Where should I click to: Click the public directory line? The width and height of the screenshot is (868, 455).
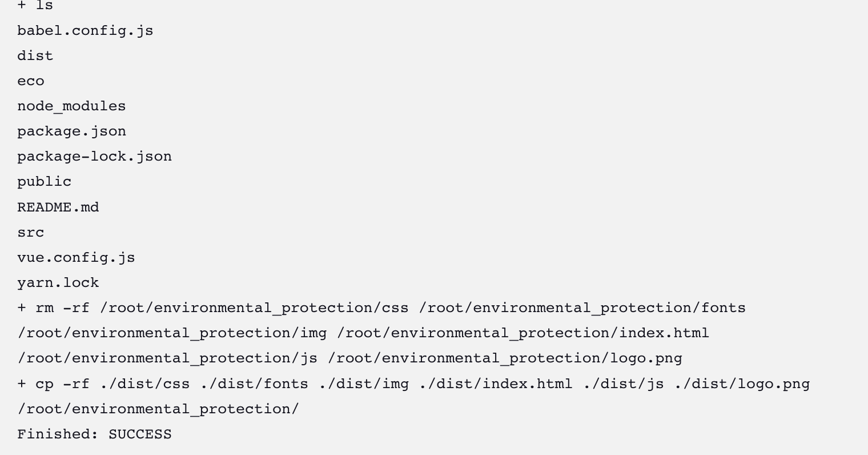(x=44, y=182)
